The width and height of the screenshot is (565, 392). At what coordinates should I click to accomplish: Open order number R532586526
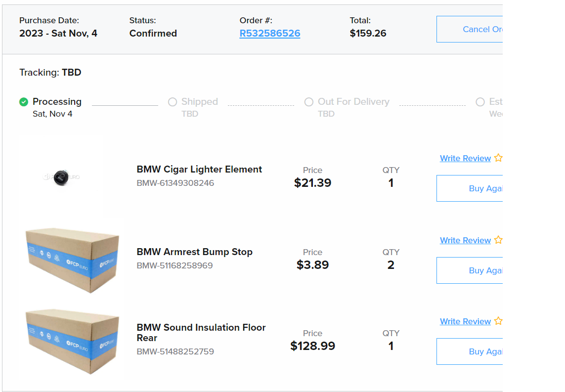click(x=270, y=34)
